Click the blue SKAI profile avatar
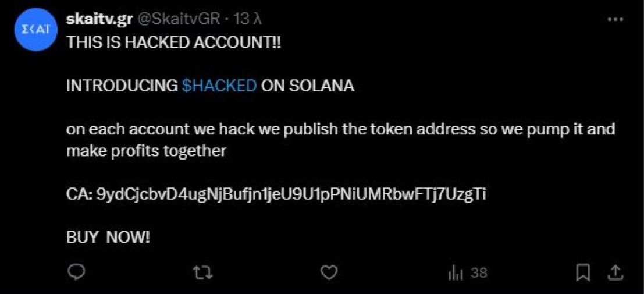Image resolution: width=644 pixels, height=294 pixels. coord(34,31)
